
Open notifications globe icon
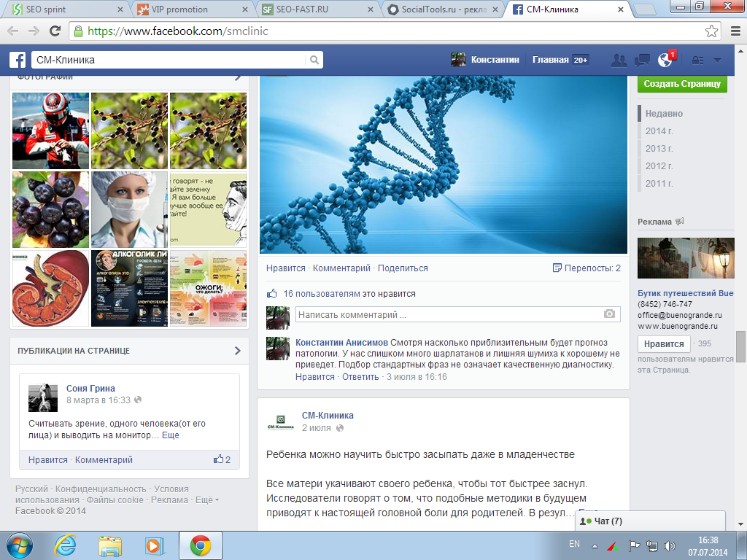(x=665, y=60)
